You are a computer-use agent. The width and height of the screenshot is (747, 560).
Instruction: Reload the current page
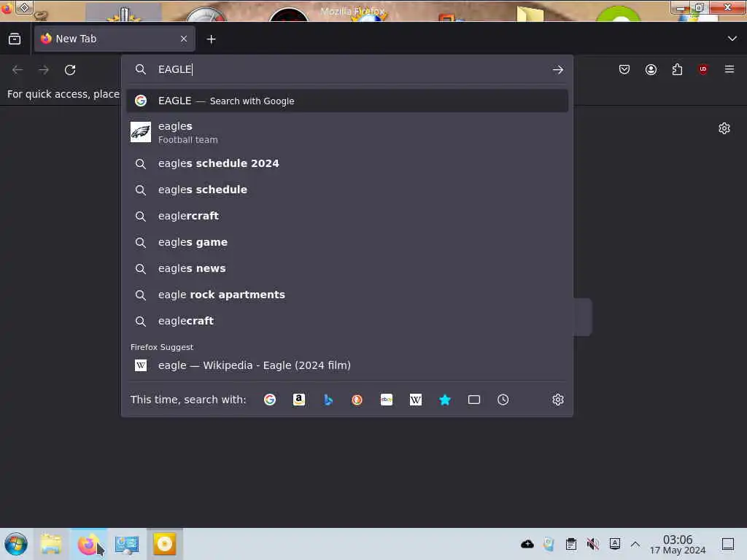pos(70,70)
